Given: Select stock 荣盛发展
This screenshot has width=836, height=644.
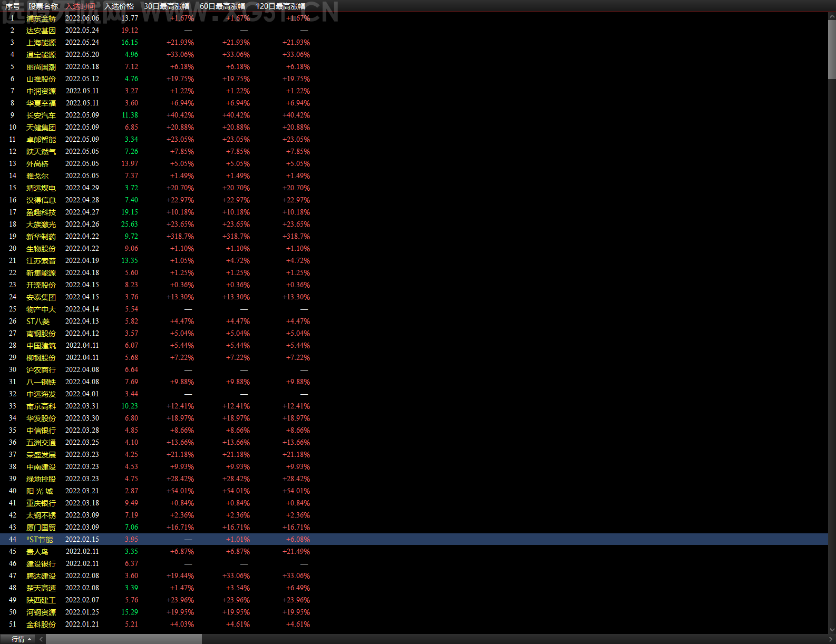Looking at the screenshot, I should pos(41,455).
